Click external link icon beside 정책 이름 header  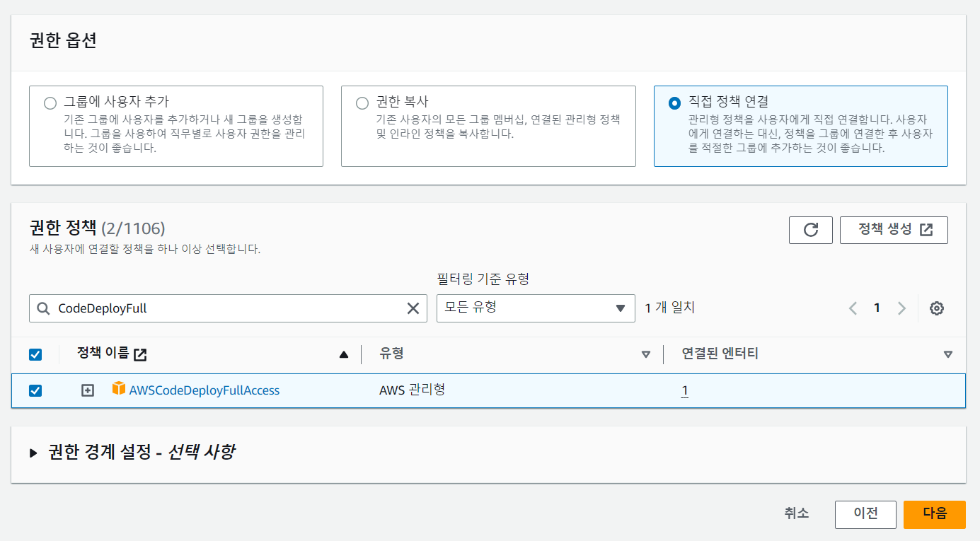[140, 354]
